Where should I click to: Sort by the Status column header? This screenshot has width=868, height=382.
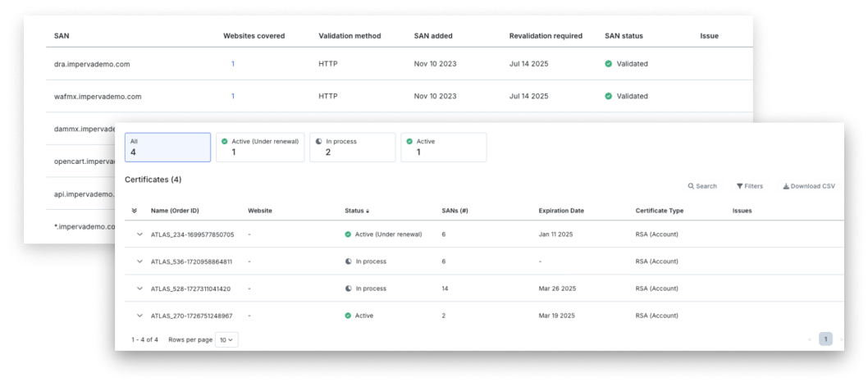coord(356,211)
